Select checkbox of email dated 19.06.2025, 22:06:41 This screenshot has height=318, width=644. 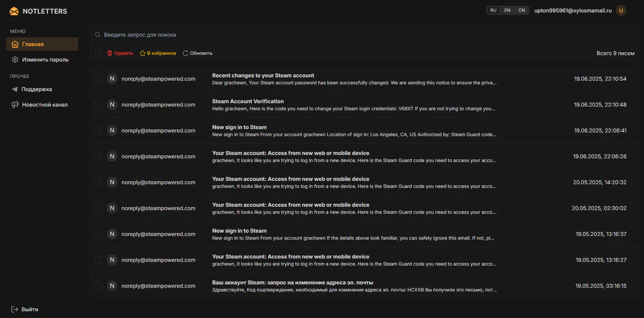[98, 130]
